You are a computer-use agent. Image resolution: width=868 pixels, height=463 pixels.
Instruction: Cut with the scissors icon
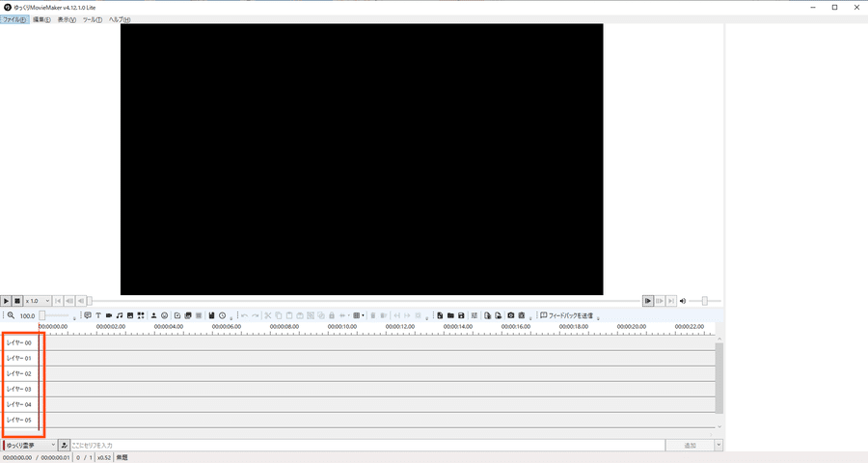(x=268, y=315)
